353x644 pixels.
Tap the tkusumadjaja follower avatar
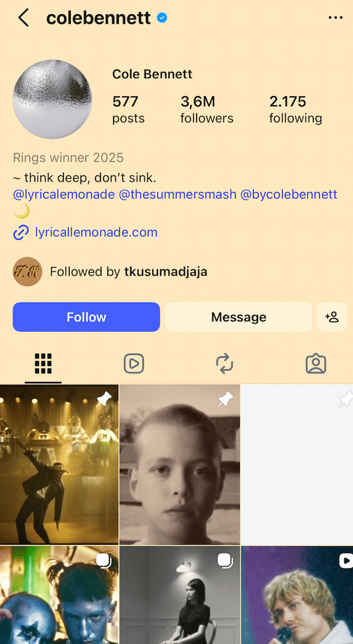pos(27,272)
